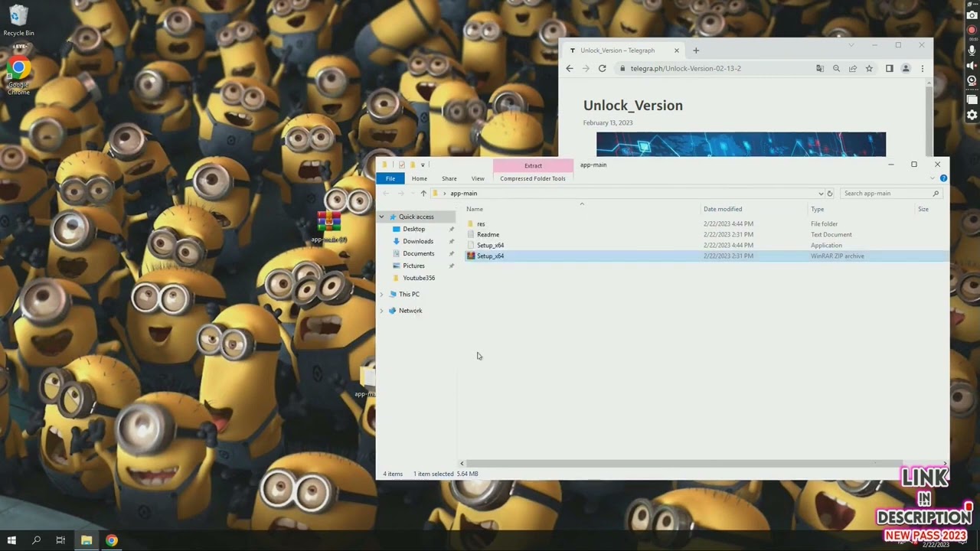Expand the address bar history dropdown

tap(821, 194)
